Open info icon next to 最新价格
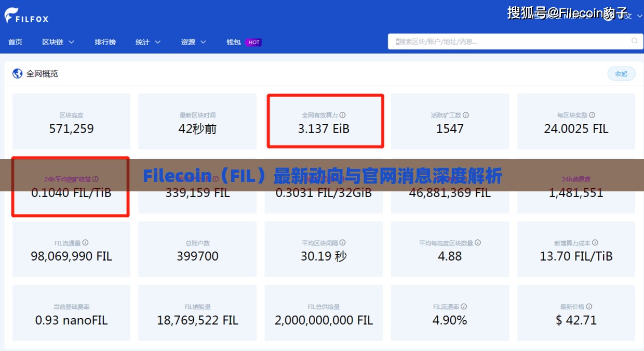Viewport: 644px width, 351px height. pyautogui.click(x=589, y=307)
